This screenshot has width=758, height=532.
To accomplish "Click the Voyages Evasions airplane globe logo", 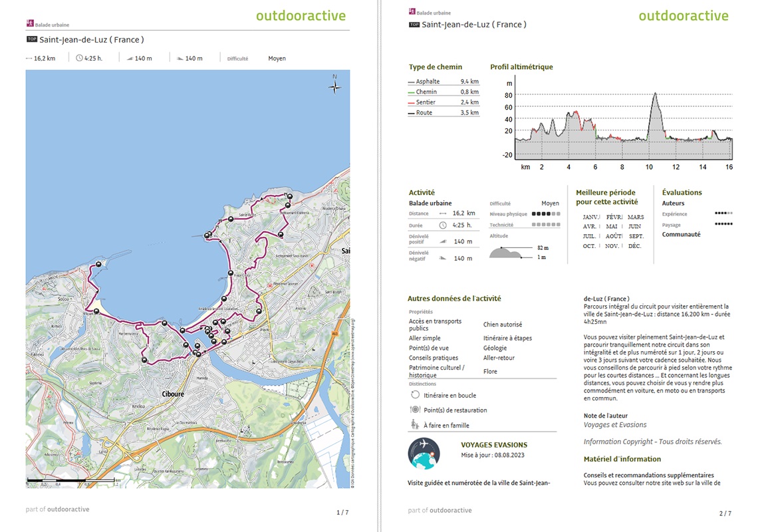I will click(x=424, y=454).
